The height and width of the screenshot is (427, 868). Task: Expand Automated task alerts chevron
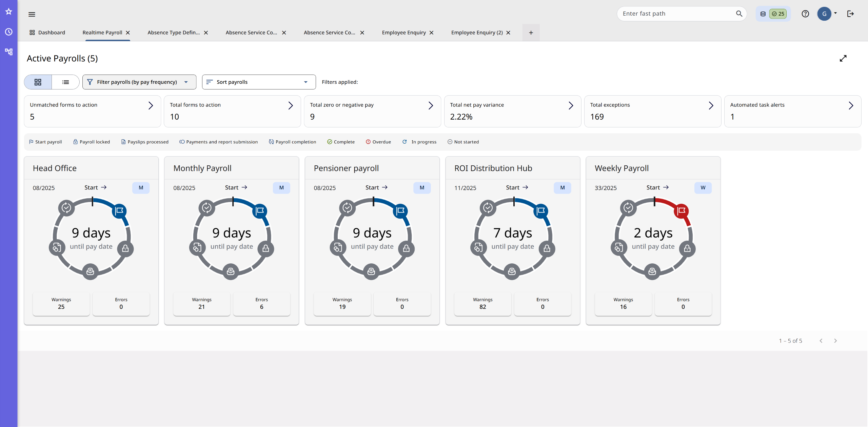(851, 106)
